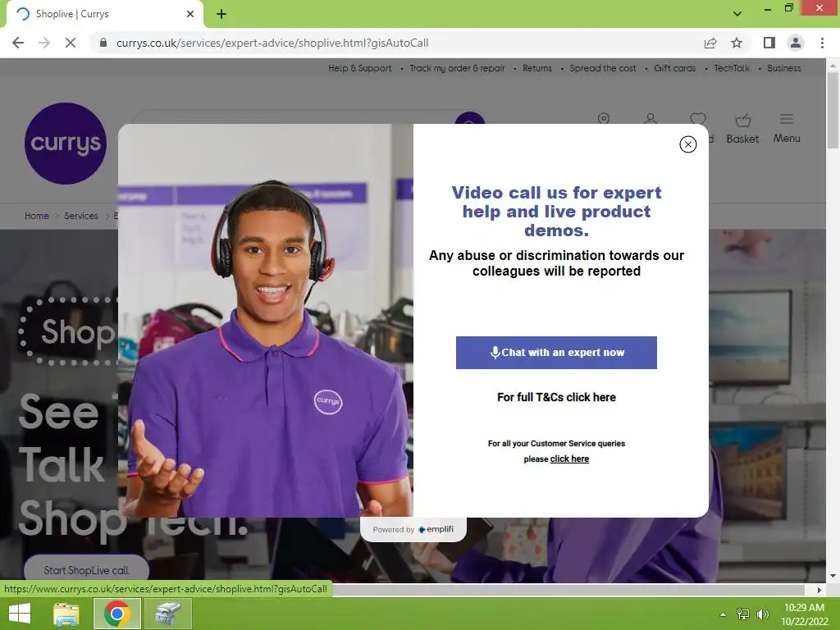Click the network tray icon
840x630 pixels.
pyautogui.click(x=742, y=614)
